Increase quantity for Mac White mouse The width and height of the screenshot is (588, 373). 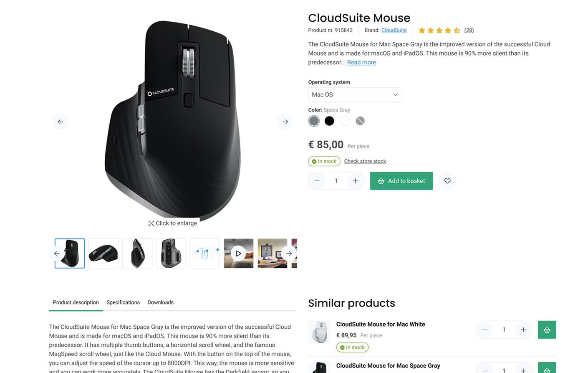(x=523, y=330)
